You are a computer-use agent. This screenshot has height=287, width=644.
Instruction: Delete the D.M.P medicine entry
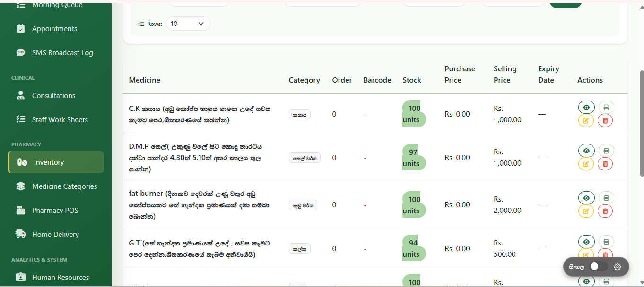[x=605, y=164]
